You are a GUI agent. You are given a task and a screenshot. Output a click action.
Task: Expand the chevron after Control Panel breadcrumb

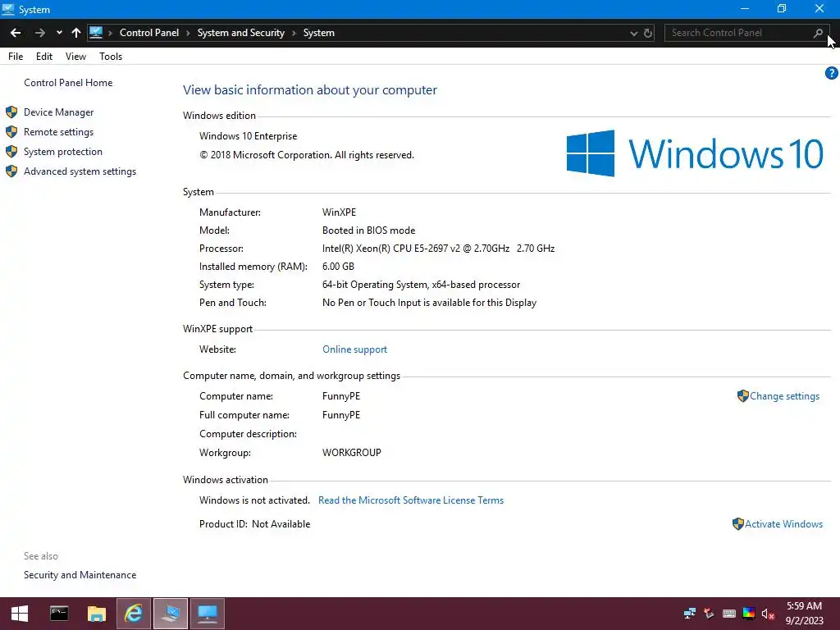(188, 33)
